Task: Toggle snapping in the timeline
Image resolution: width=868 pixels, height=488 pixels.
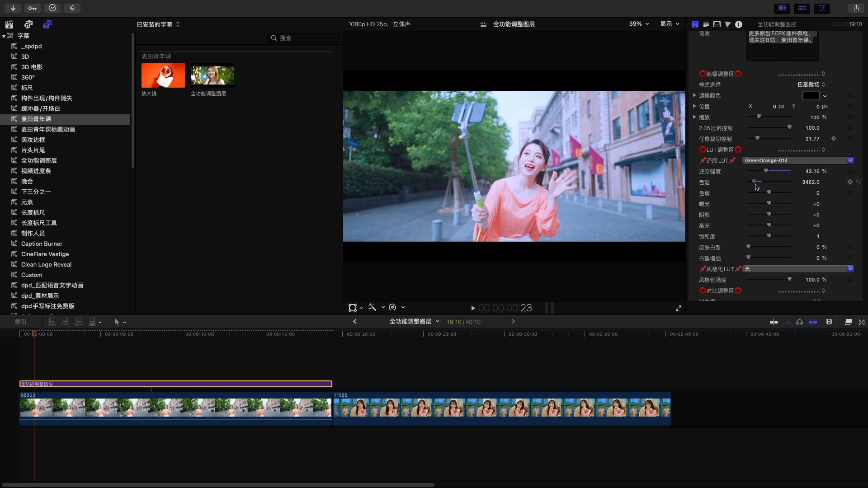Action: [813, 322]
